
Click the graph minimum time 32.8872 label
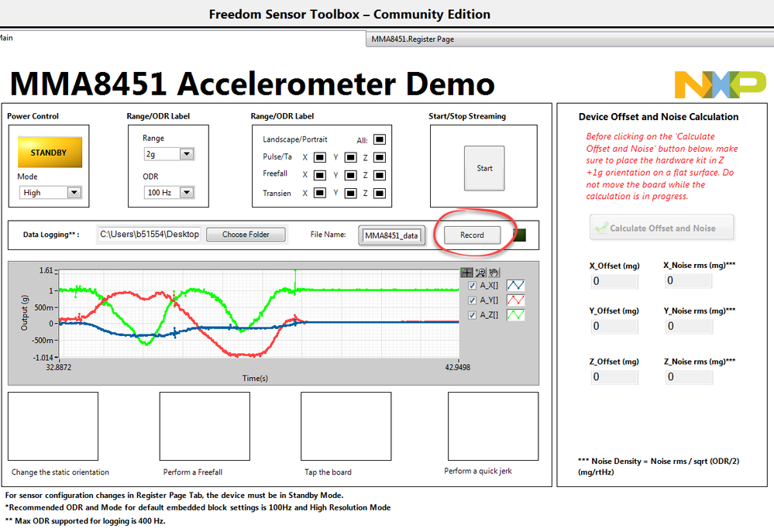(59, 368)
